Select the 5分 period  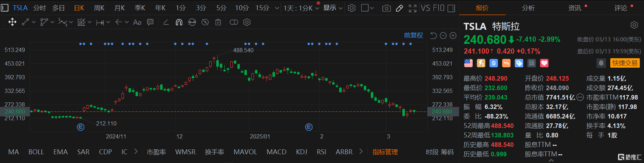222,8
